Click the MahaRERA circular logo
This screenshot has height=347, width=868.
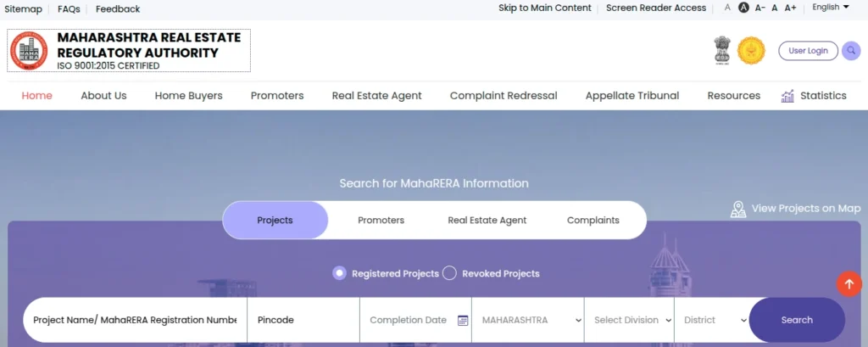click(29, 50)
